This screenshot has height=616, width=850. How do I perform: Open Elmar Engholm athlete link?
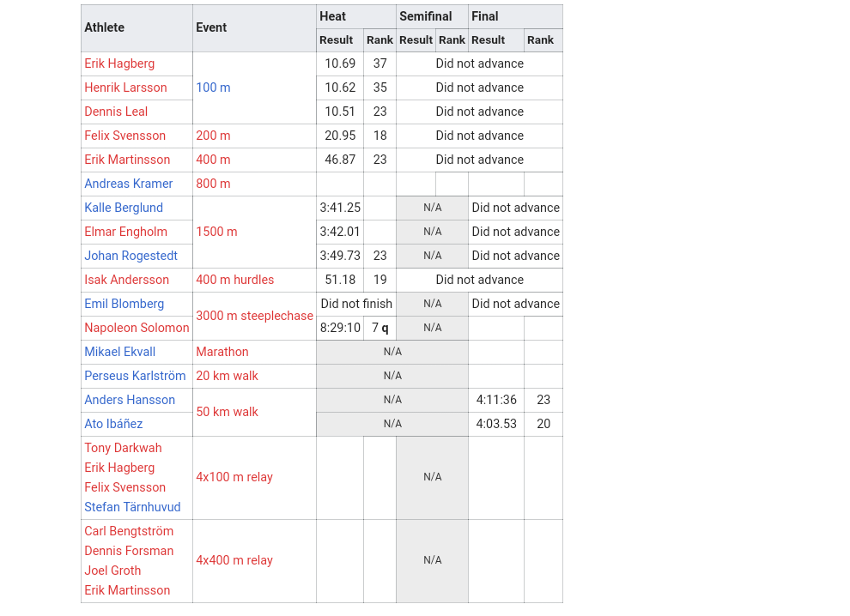pos(125,232)
